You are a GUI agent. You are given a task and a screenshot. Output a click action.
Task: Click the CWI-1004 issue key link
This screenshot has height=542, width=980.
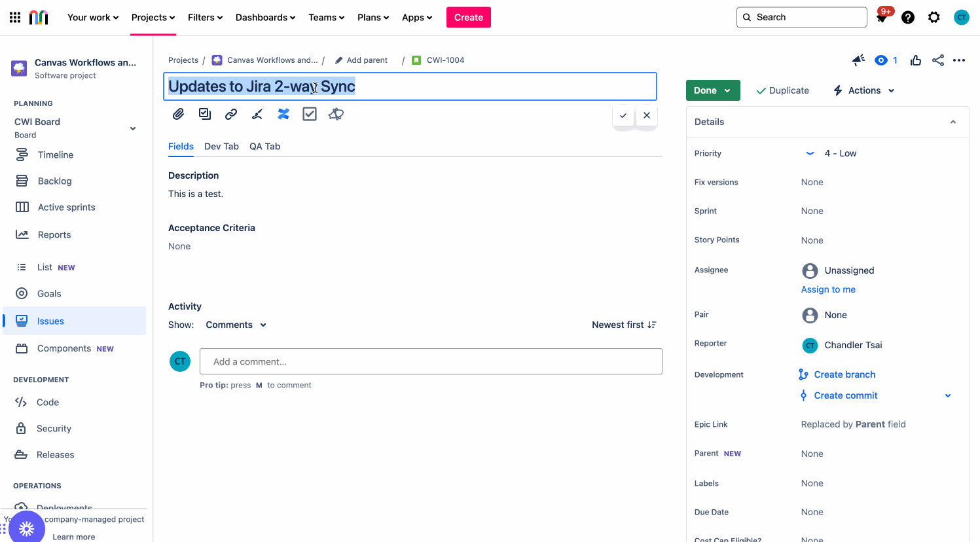(x=445, y=60)
